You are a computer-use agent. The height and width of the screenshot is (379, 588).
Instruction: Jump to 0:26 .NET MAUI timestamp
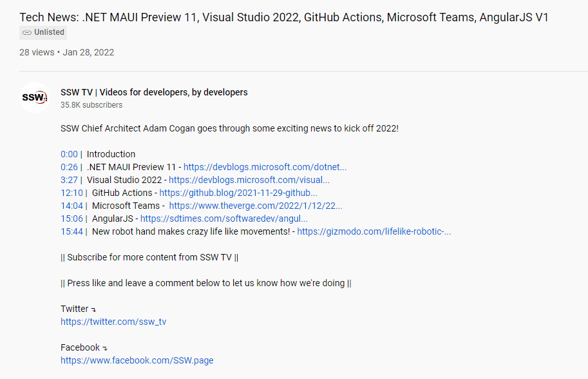pyautogui.click(x=69, y=167)
